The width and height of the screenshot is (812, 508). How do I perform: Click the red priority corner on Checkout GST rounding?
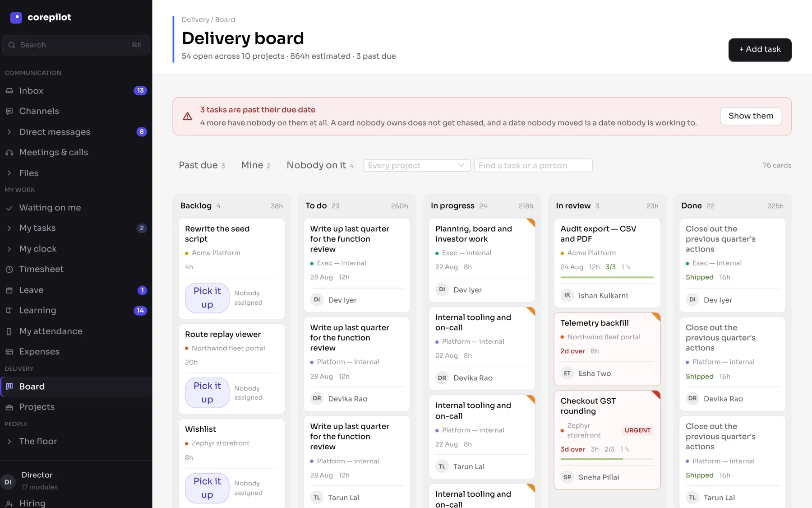[657, 395]
